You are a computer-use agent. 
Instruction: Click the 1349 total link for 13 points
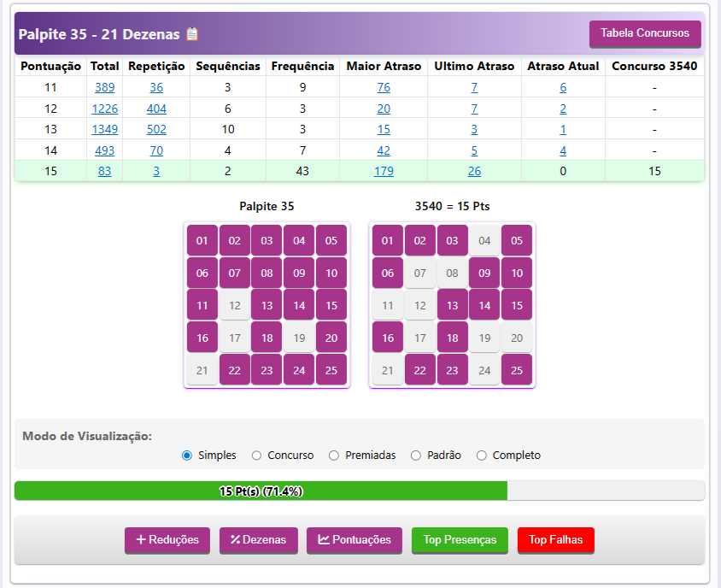coord(105,129)
